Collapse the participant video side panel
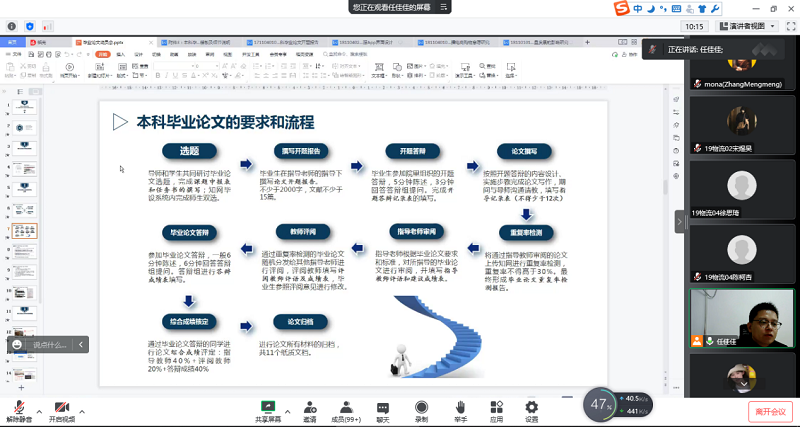Image resolution: width=800 pixels, height=427 pixels. point(680,222)
